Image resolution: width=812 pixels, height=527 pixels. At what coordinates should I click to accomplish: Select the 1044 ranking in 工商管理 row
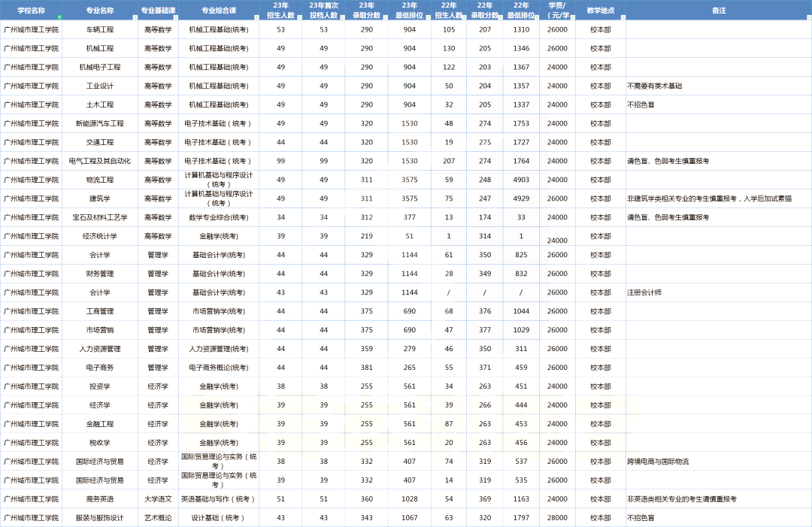coord(521,311)
